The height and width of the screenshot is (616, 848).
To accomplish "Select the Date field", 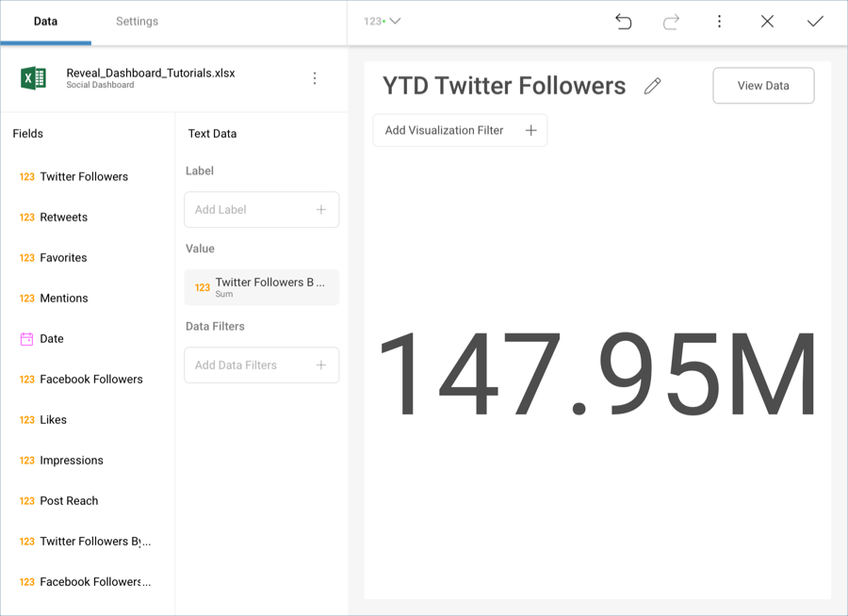I will tap(52, 339).
